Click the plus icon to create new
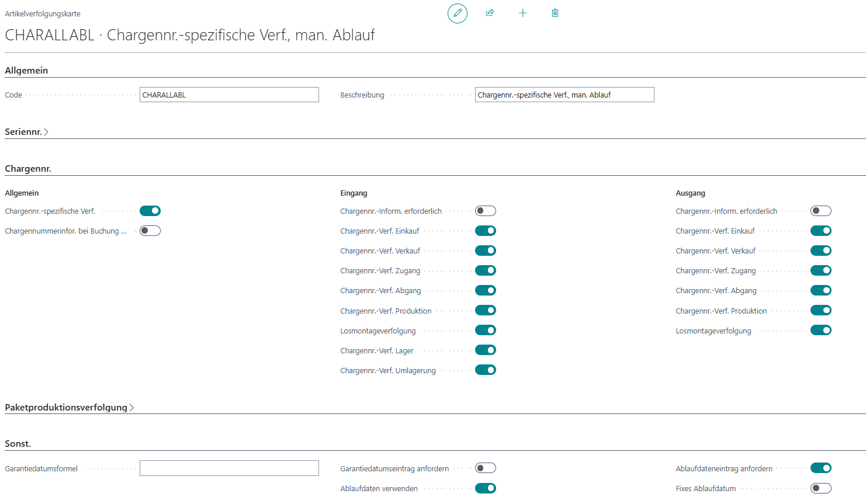866x504 pixels. [523, 13]
